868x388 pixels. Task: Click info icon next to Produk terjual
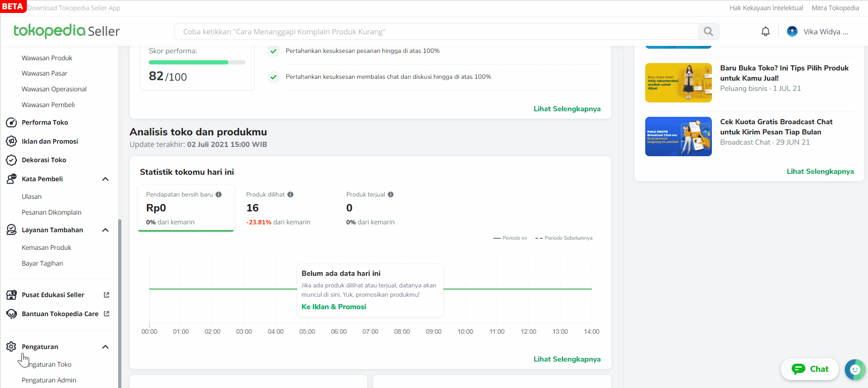(x=391, y=195)
